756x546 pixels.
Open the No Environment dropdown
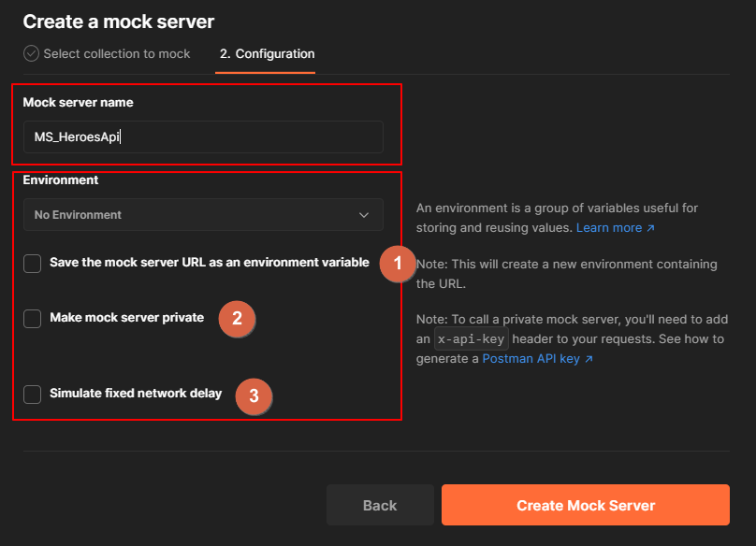tap(203, 215)
